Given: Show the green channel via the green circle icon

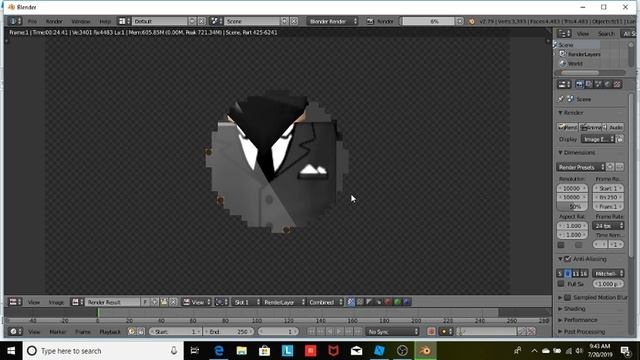Looking at the screenshot, I should coord(397,302).
